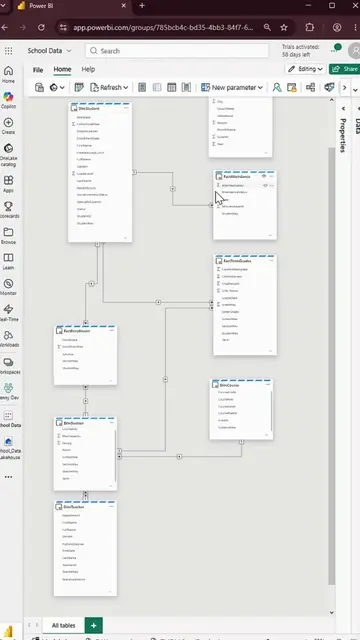Open the user account avatar
Screen dimensions: 360x640
tap(354, 51)
